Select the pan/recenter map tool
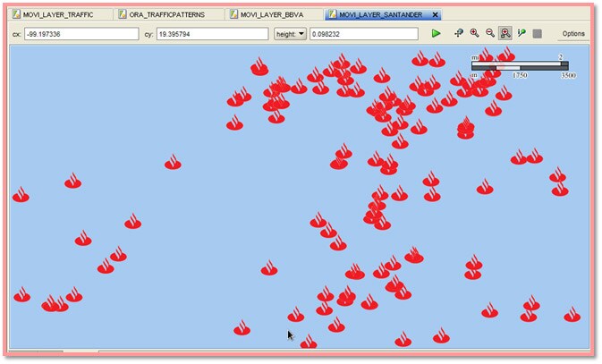The width and height of the screenshot is (602, 364). pyautogui.click(x=458, y=33)
